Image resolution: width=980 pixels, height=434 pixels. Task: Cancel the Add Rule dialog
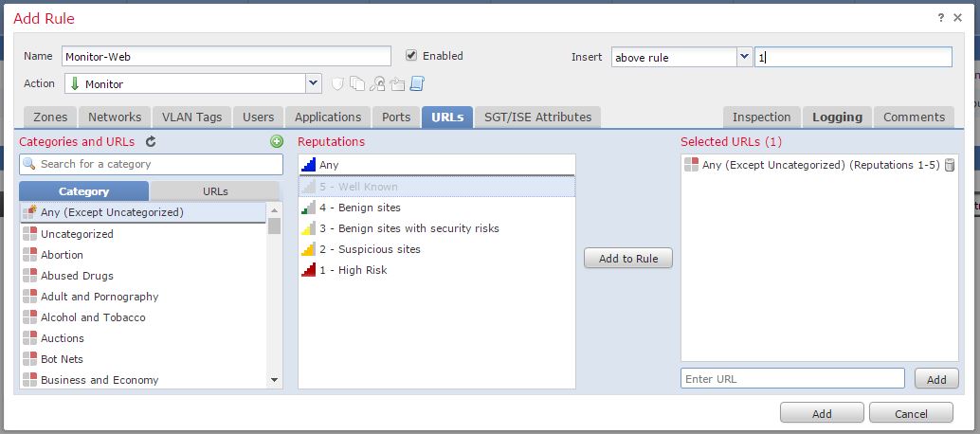tap(911, 413)
